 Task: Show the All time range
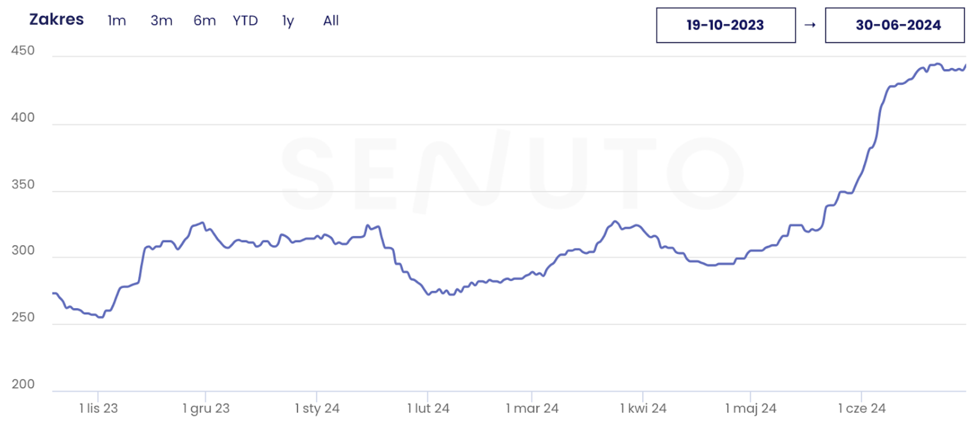click(331, 21)
